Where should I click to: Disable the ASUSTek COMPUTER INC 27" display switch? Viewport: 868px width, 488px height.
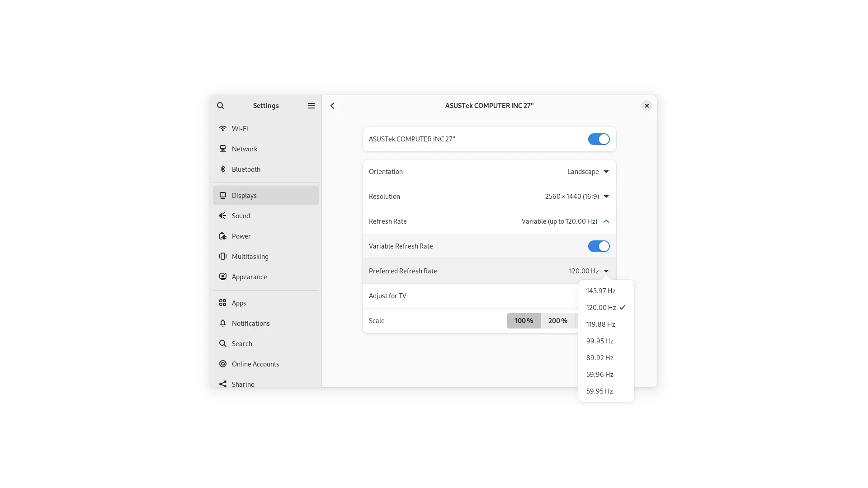tap(599, 139)
